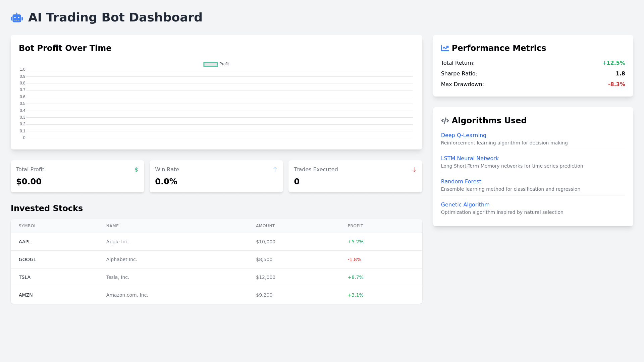Click GOOGL's -1.8% profit value
Screen dimensions: 644x362
354,259
